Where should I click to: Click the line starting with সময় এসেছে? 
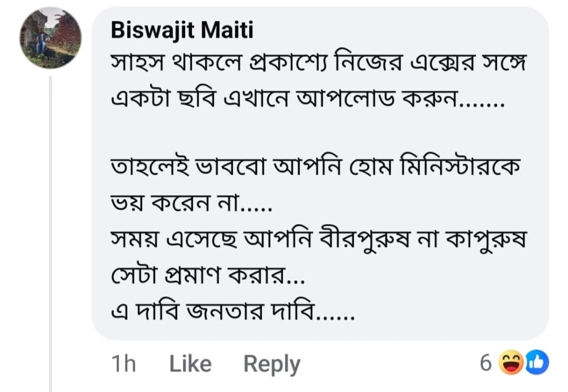click(x=319, y=242)
